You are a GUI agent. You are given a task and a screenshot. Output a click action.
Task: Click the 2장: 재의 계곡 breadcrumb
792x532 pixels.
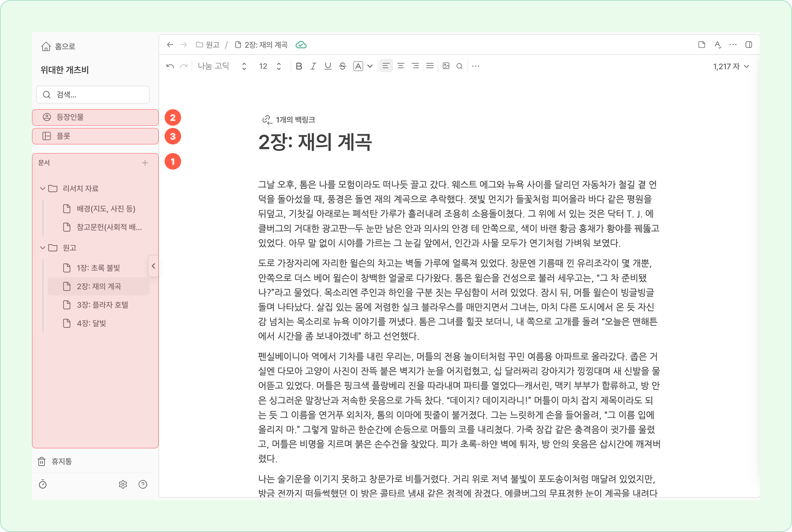point(262,45)
